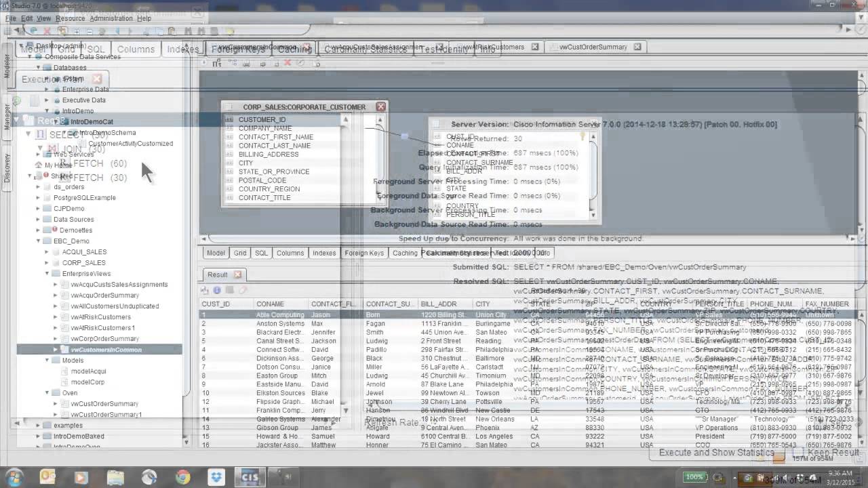This screenshot has width=868, height=488.
Task: Expand the IntroDemoBaked folder
Action: (38, 436)
